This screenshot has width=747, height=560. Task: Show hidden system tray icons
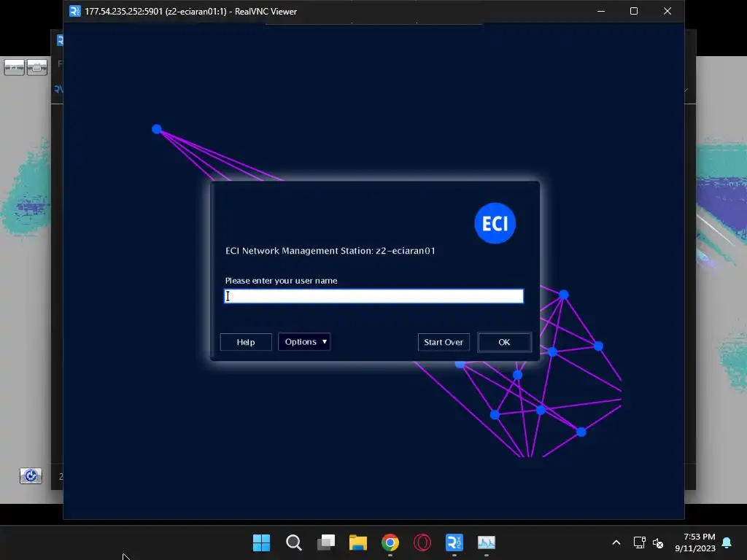click(616, 542)
